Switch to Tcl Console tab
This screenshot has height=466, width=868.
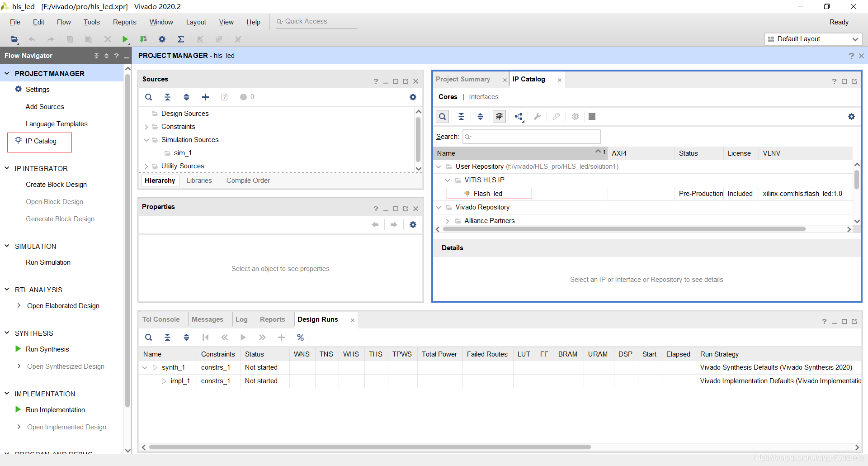coord(161,319)
